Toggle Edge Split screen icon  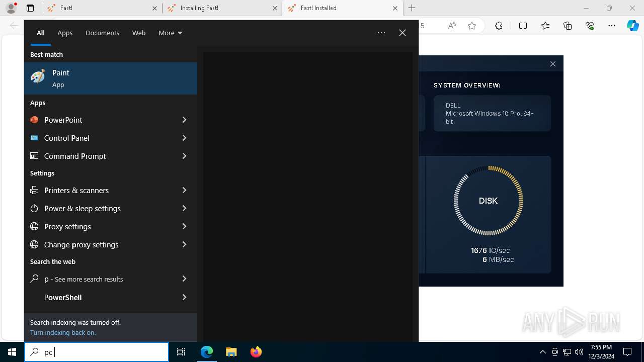tap(523, 26)
